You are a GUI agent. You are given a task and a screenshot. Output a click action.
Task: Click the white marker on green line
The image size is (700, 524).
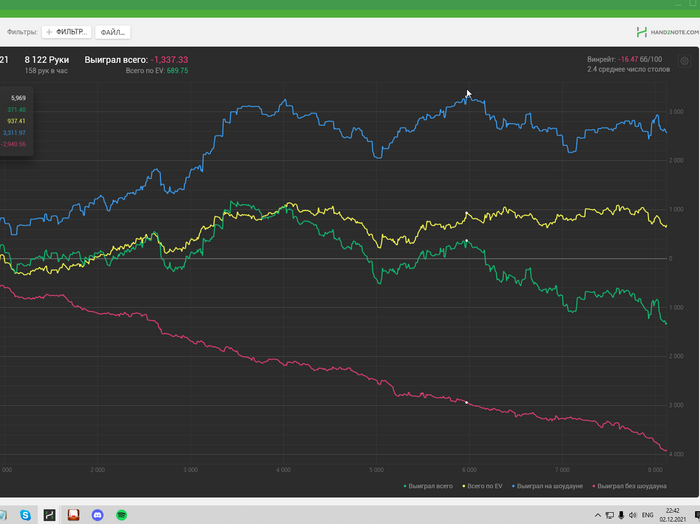(x=467, y=241)
